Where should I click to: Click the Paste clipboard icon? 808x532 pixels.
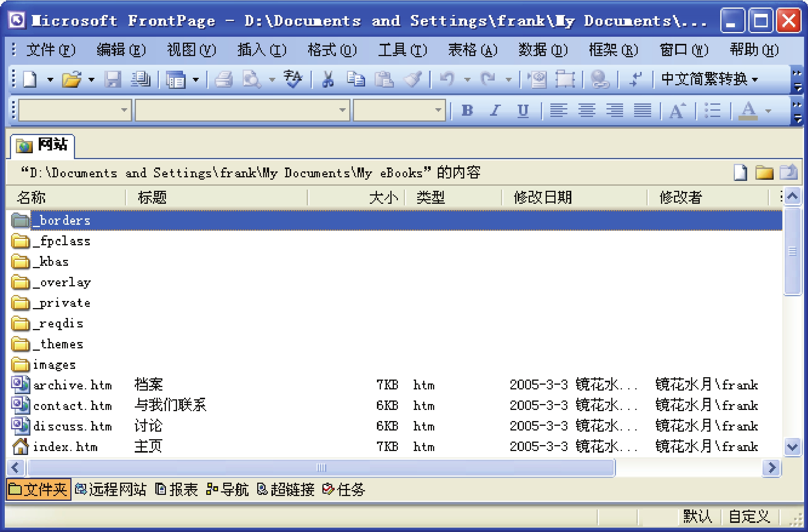(x=384, y=79)
